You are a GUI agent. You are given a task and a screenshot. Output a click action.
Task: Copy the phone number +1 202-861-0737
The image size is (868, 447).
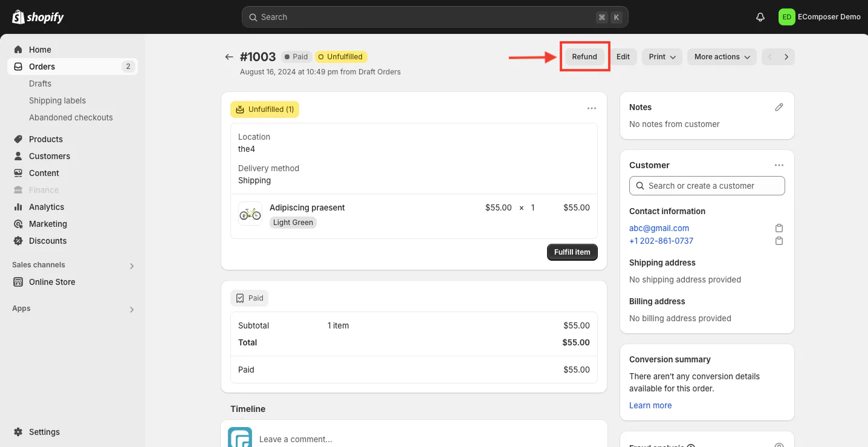point(779,241)
